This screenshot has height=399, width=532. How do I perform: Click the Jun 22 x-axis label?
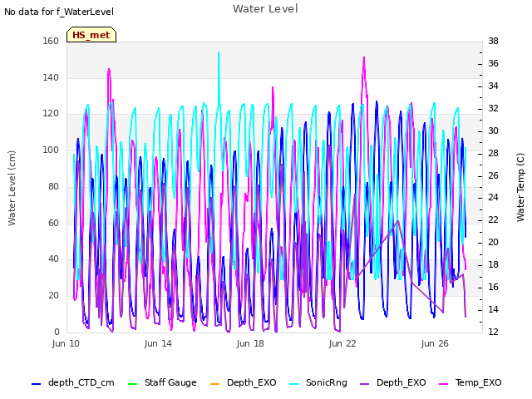(342, 343)
